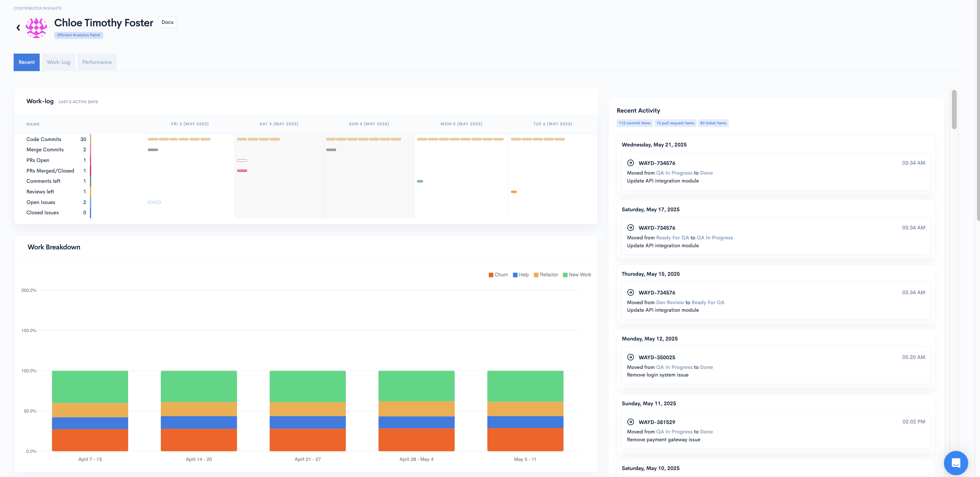Click the Recent Activity panel scrollbar
Viewport: 980px width, 477px height.
[954, 110]
